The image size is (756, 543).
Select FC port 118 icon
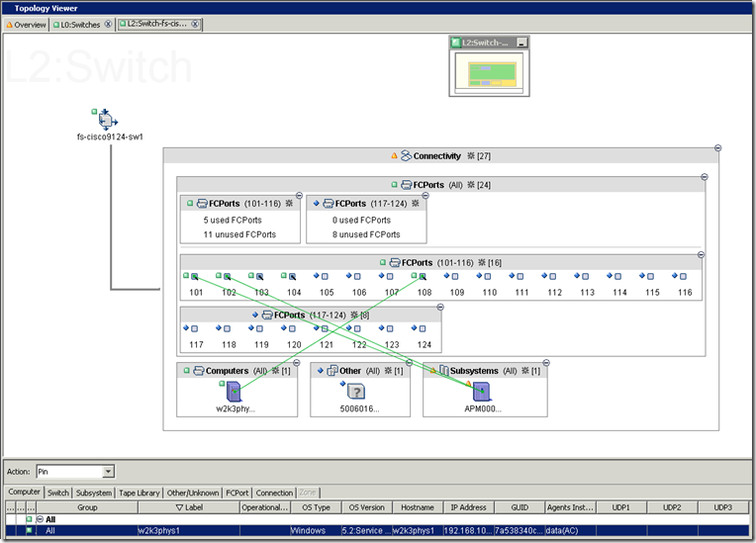click(227, 329)
